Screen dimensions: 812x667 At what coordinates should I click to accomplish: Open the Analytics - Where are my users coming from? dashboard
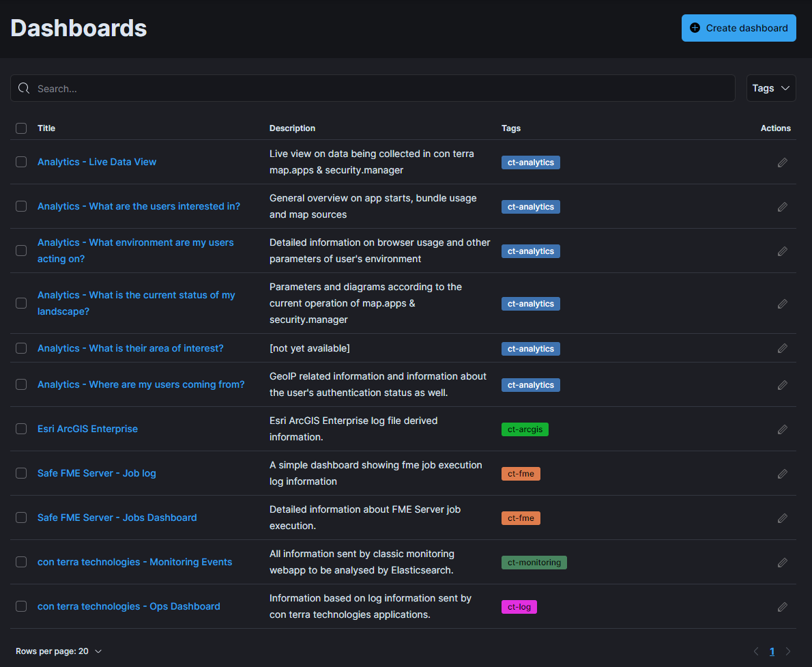click(x=141, y=384)
